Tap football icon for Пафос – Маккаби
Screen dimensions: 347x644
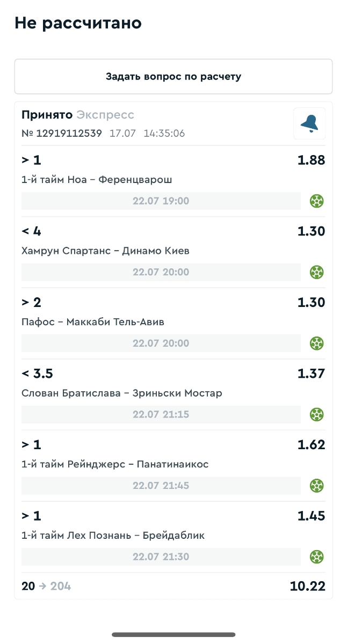tap(317, 343)
